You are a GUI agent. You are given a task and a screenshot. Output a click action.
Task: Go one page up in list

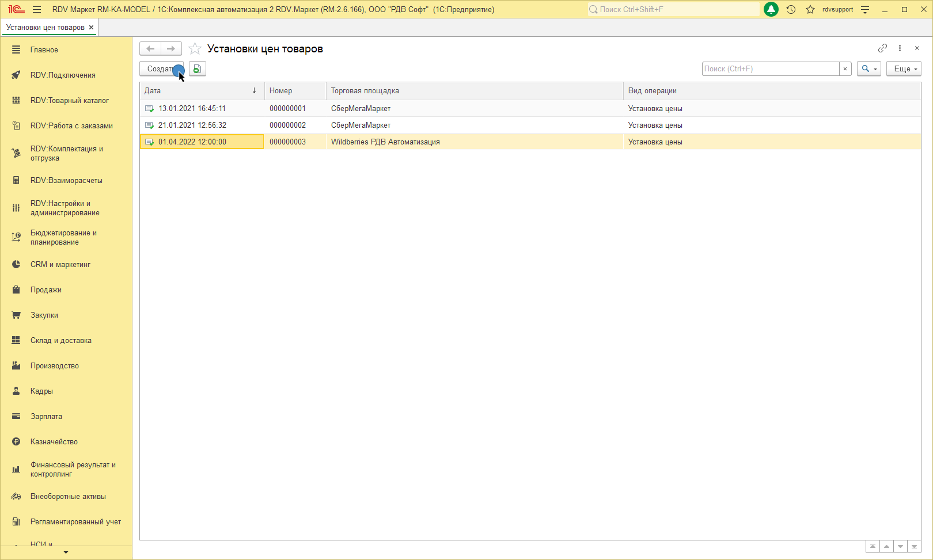886,547
